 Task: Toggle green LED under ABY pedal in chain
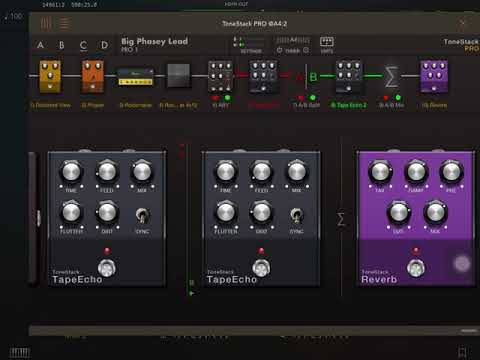coord(228,98)
